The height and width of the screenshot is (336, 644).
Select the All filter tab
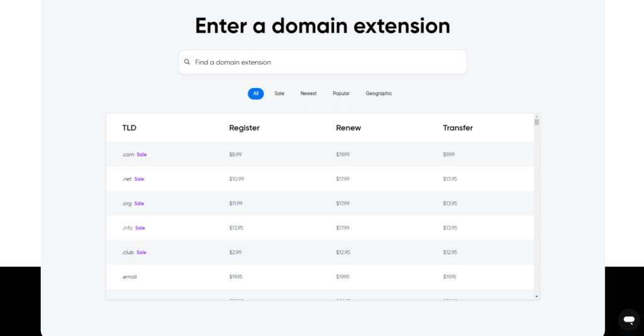[255, 94]
